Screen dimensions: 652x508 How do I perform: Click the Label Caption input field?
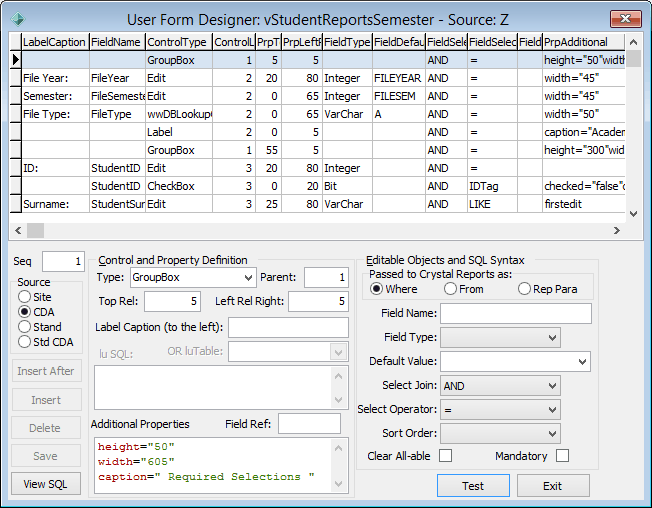tap(288, 328)
